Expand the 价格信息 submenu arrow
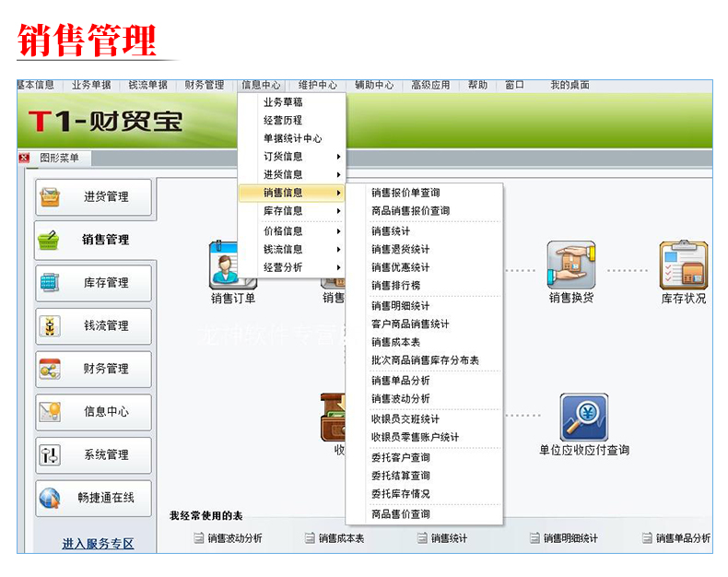 coord(338,231)
